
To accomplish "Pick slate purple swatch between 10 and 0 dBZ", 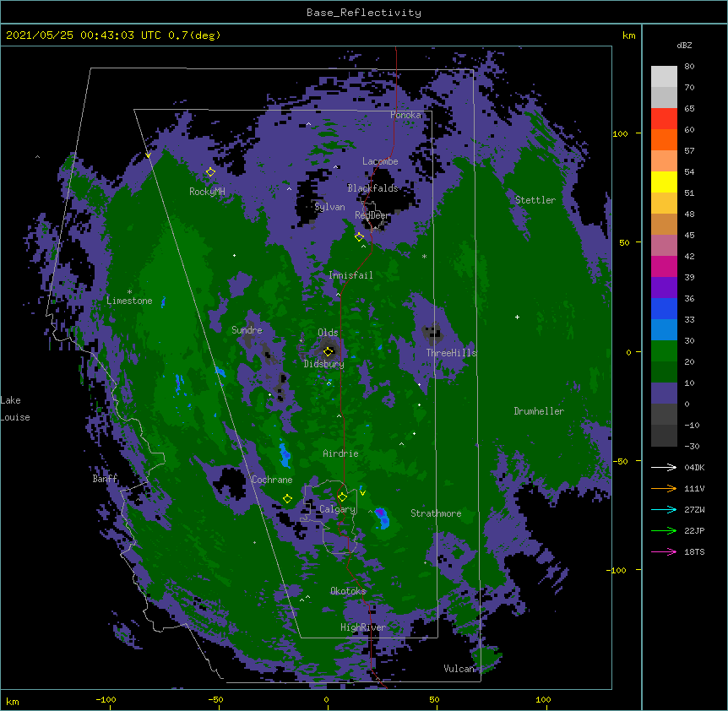I will click(664, 393).
